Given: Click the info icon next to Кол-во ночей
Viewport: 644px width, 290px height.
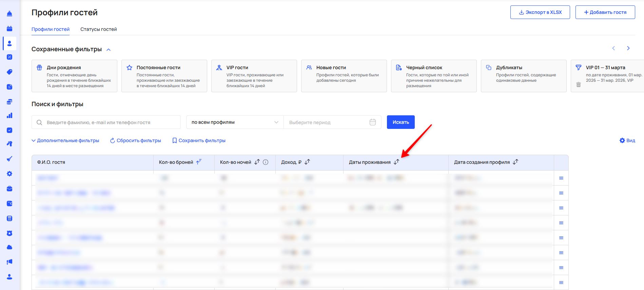Looking at the screenshot, I should (266, 162).
